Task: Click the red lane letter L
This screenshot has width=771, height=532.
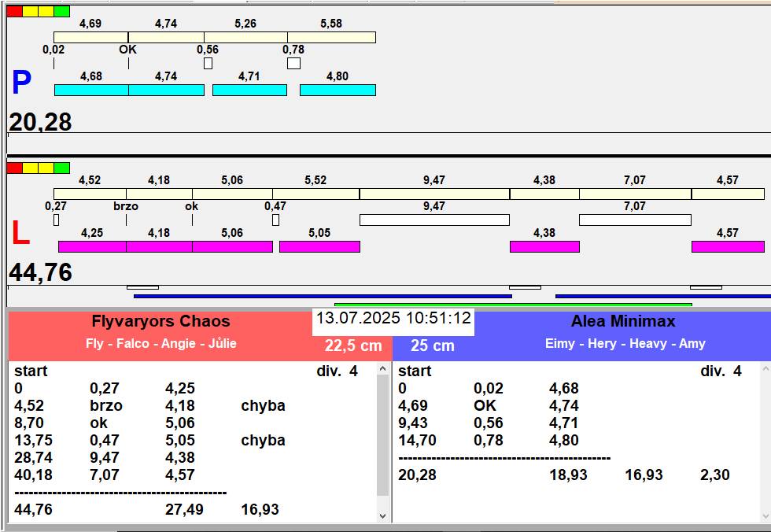Action: [20, 233]
